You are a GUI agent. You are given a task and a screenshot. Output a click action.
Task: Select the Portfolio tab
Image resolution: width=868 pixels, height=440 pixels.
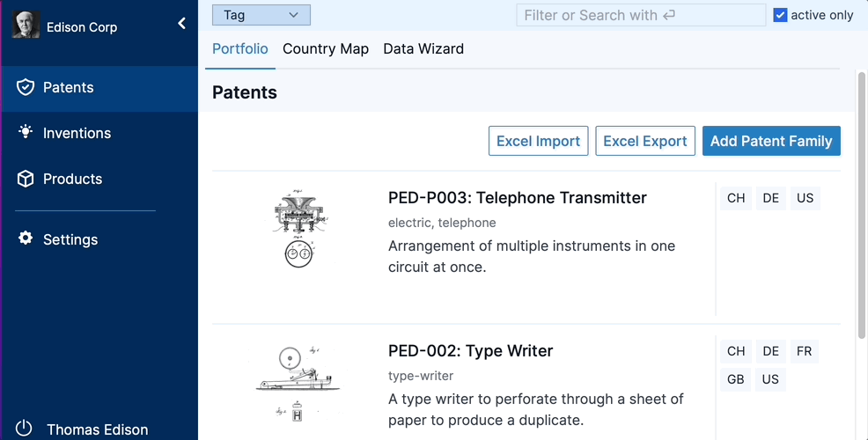click(x=240, y=49)
